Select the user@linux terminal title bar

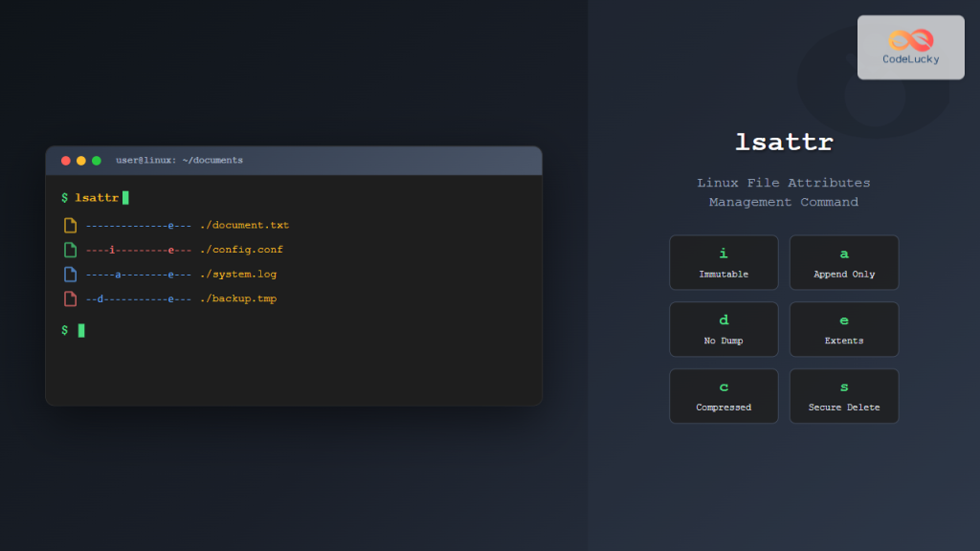pos(178,161)
